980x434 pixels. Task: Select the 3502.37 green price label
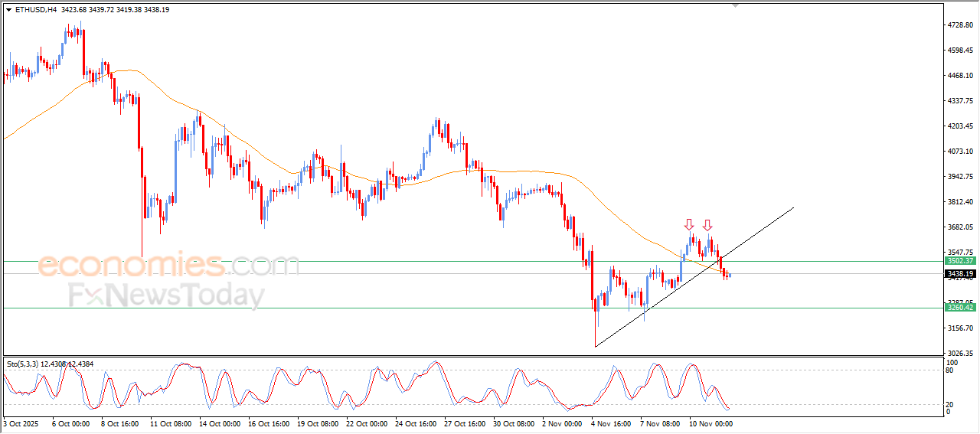pos(960,261)
